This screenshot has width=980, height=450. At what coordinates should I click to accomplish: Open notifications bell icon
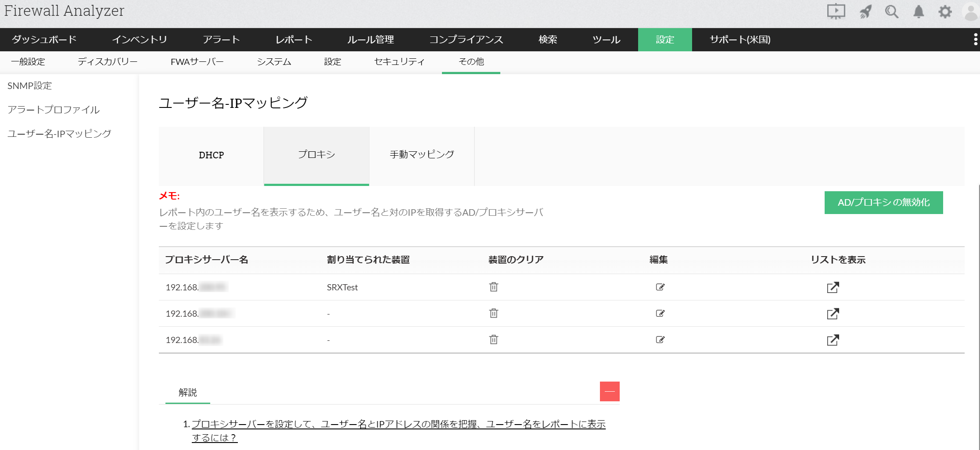pyautogui.click(x=919, y=11)
